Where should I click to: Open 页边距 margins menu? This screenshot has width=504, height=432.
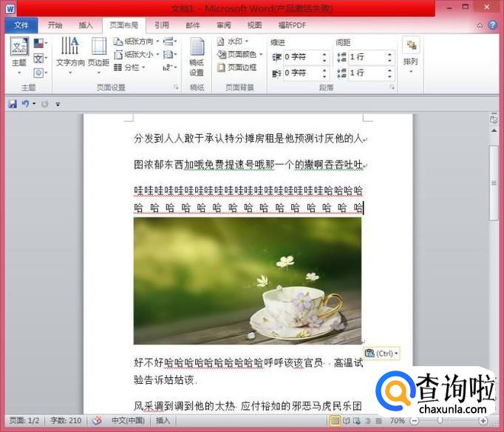coord(99,55)
